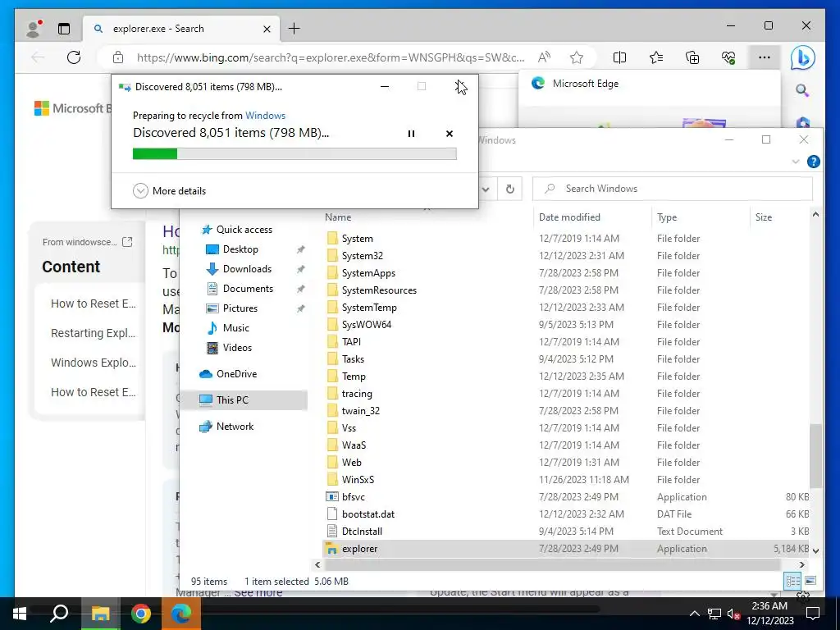The width and height of the screenshot is (840, 630).
Task: Click the Explorer vertical scrollbar thumb
Action: click(x=815, y=456)
